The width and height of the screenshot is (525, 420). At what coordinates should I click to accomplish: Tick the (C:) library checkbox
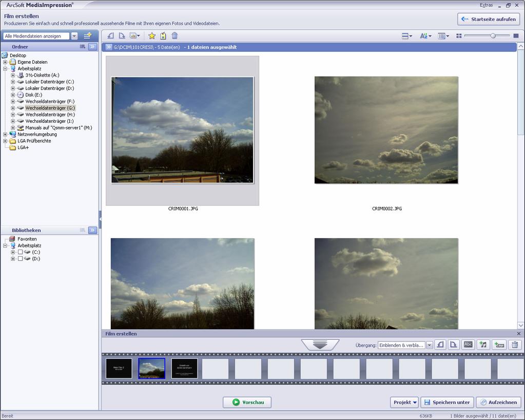click(20, 252)
